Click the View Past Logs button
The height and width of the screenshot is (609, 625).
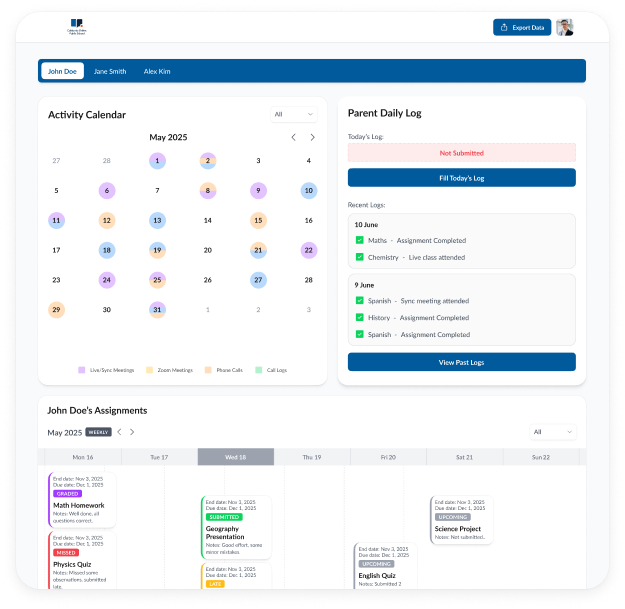(x=461, y=362)
